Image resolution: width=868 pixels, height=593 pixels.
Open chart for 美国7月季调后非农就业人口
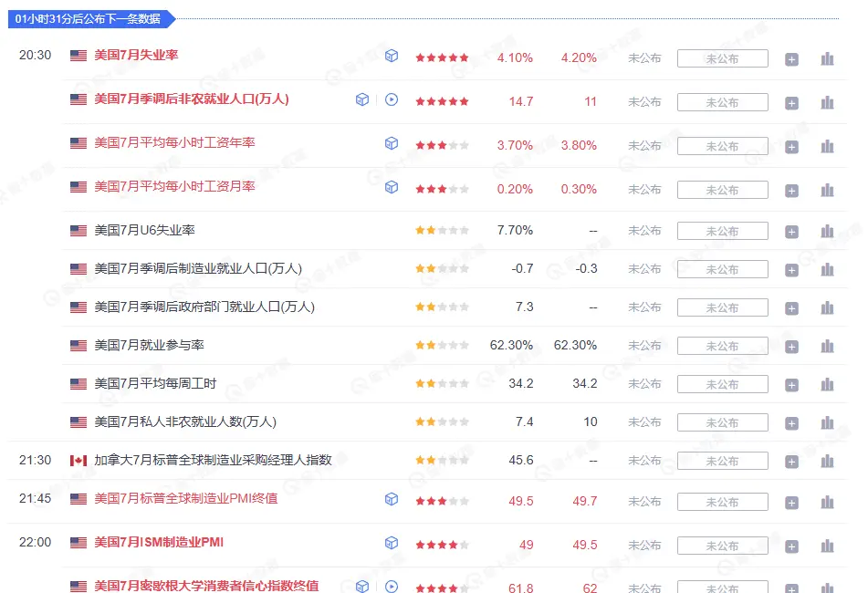pyautogui.click(x=827, y=102)
